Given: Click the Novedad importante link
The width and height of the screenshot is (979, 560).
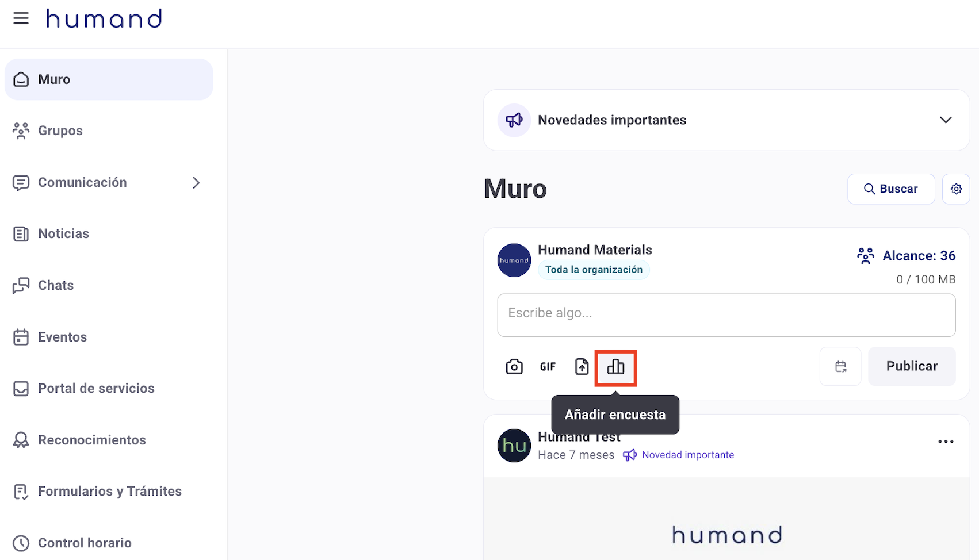Looking at the screenshot, I should 687,455.
